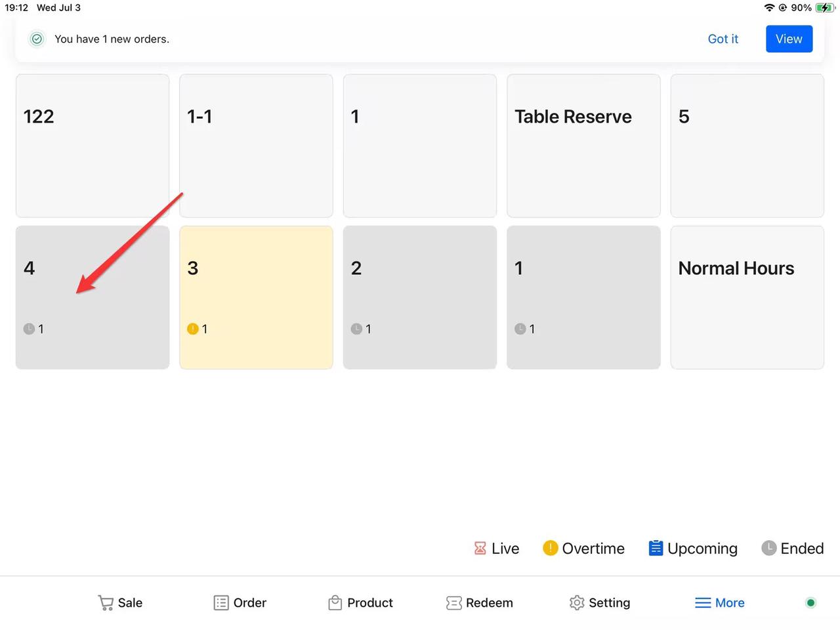
Task: Open the Redeem ticket icon
Action: coord(453,602)
